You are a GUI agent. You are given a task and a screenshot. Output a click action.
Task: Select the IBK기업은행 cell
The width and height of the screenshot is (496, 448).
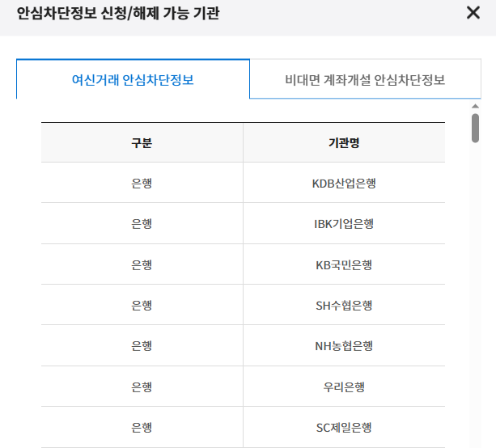(x=344, y=223)
